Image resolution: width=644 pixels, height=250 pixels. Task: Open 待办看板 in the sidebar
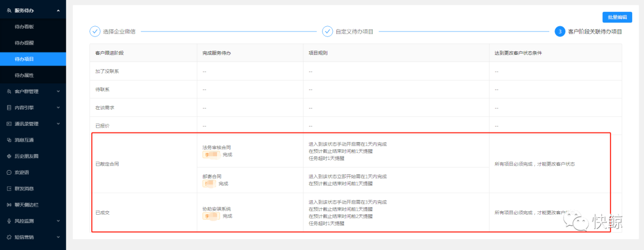tap(24, 27)
